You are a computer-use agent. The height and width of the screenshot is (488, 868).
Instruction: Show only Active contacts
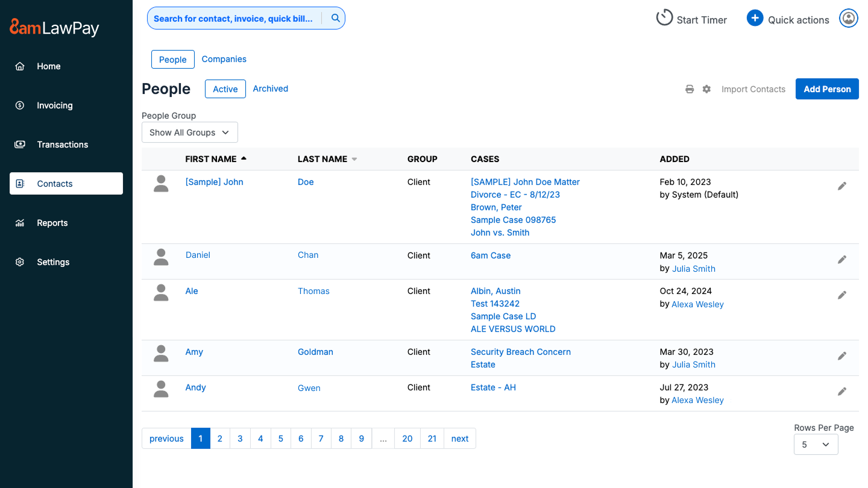(225, 88)
